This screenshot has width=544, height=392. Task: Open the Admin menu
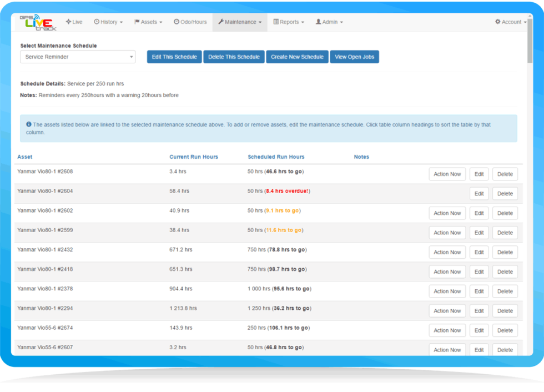click(x=329, y=22)
